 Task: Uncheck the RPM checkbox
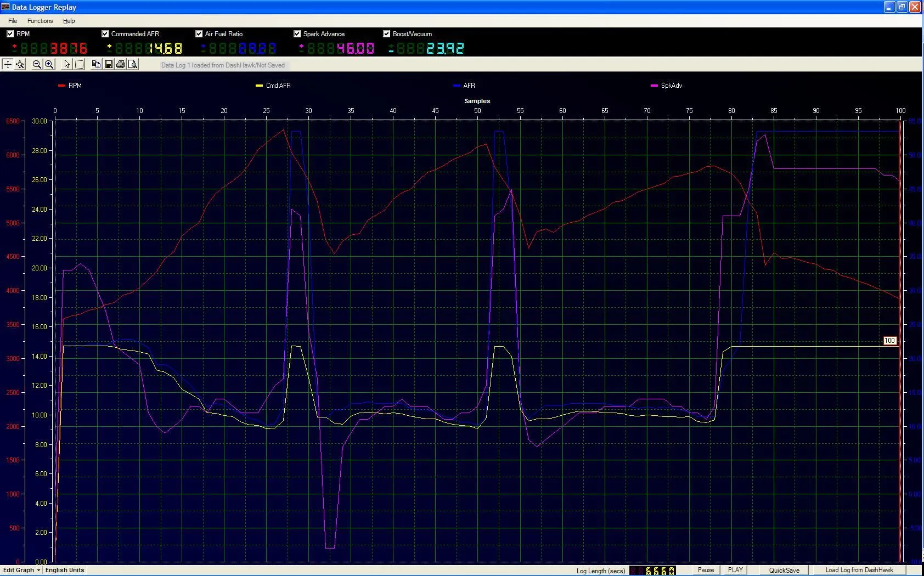[x=10, y=34]
